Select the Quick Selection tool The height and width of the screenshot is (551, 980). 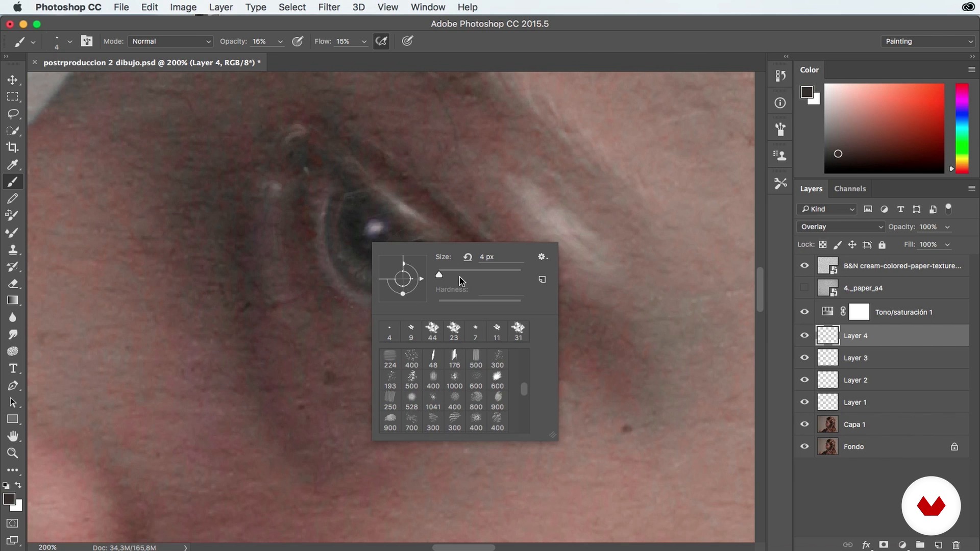tap(13, 131)
